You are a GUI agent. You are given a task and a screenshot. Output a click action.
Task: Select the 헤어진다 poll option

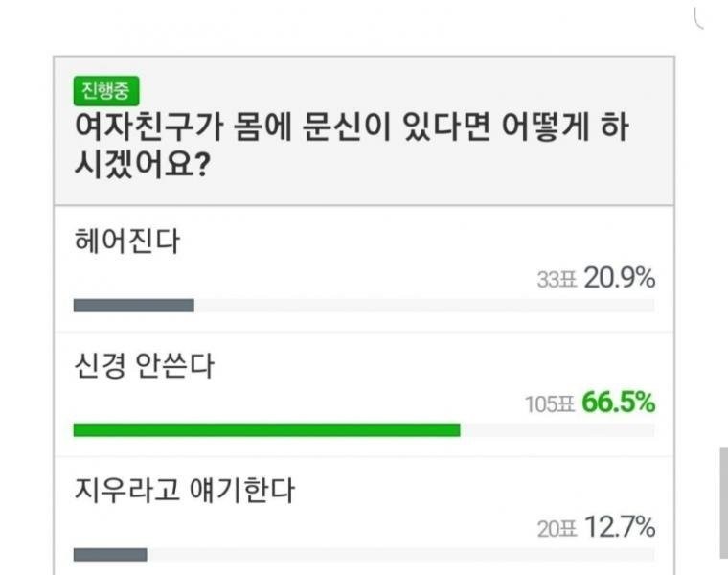point(127,240)
